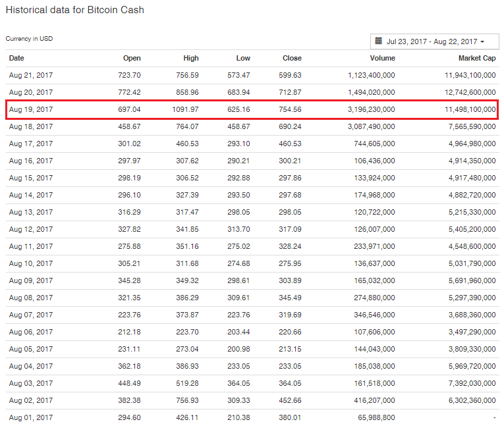Click the close value 319.69

point(290,315)
